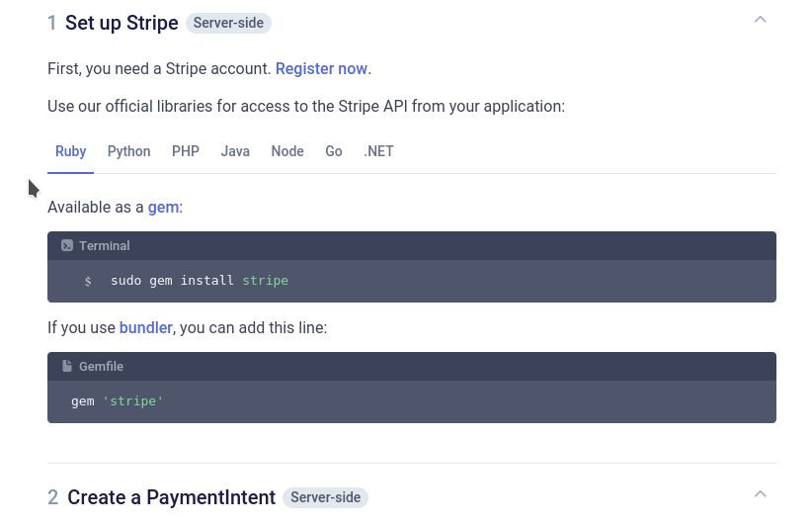The height and width of the screenshot is (525, 812).
Task: Click the green stripe word in Terminal command
Action: pyautogui.click(x=265, y=281)
